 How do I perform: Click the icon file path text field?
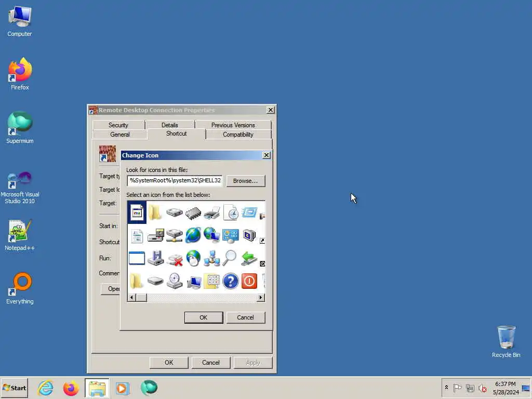pyautogui.click(x=175, y=180)
